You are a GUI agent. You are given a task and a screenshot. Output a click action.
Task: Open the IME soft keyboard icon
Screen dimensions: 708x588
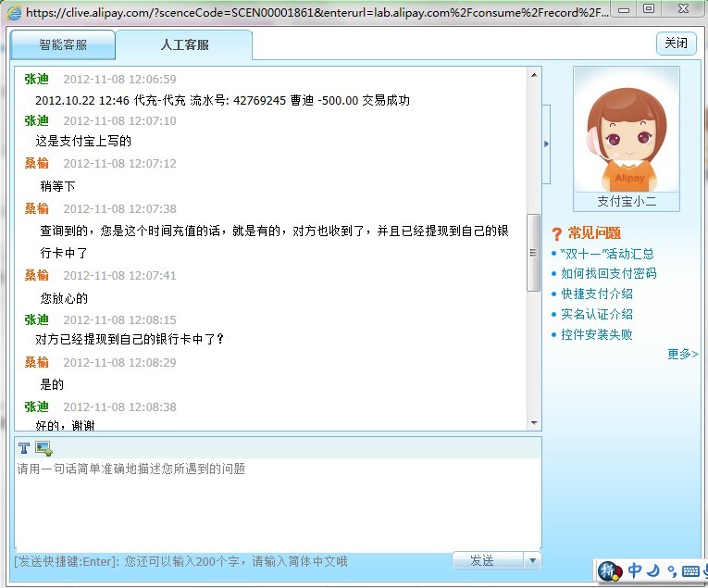tap(690, 571)
